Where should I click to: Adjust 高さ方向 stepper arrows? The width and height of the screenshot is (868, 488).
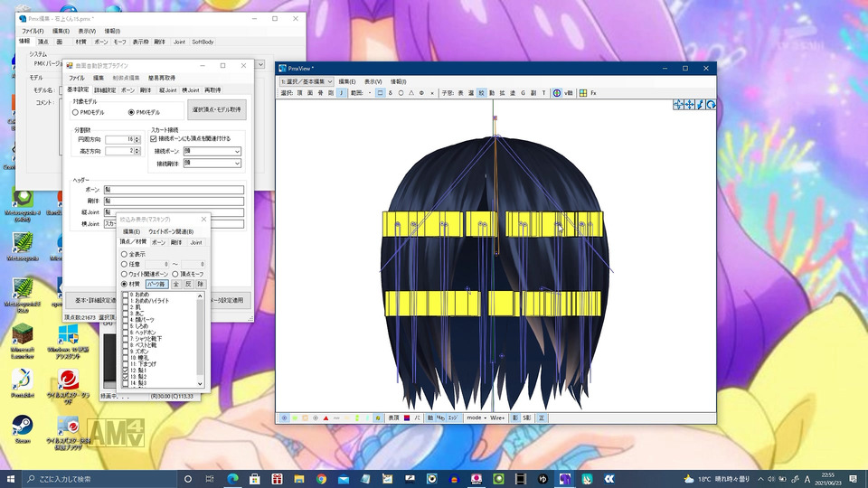click(137, 151)
